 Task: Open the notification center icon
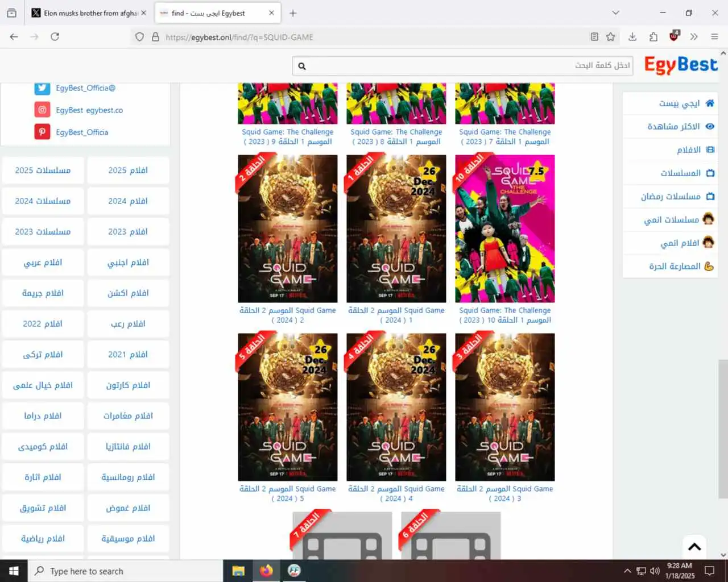click(x=709, y=571)
